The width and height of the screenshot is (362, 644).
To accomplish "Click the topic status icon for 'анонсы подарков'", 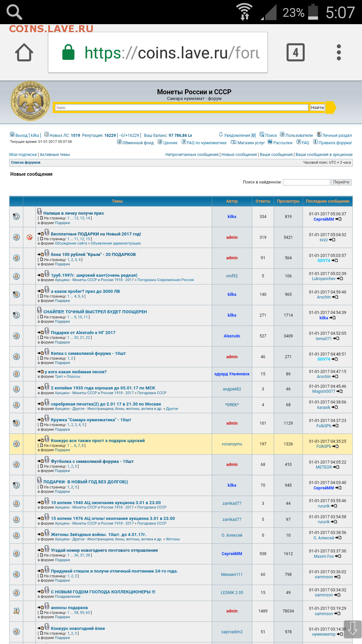I will [x=16, y=611].
